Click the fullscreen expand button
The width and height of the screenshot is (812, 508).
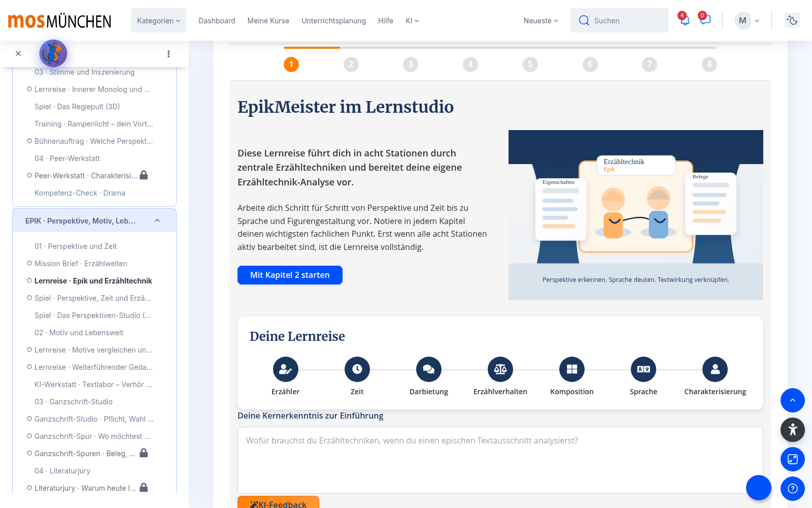[792, 459]
